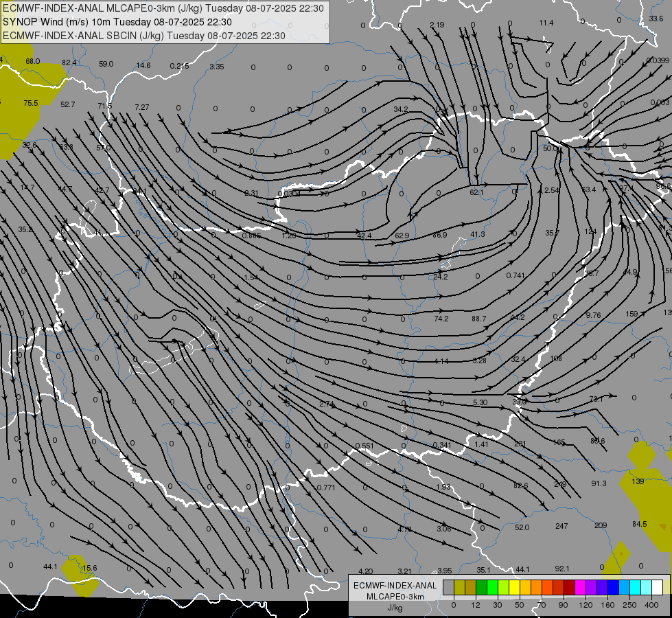This screenshot has width=672, height=618.
Task: Click the 4.20 value near bottom edge
Action: (x=366, y=571)
